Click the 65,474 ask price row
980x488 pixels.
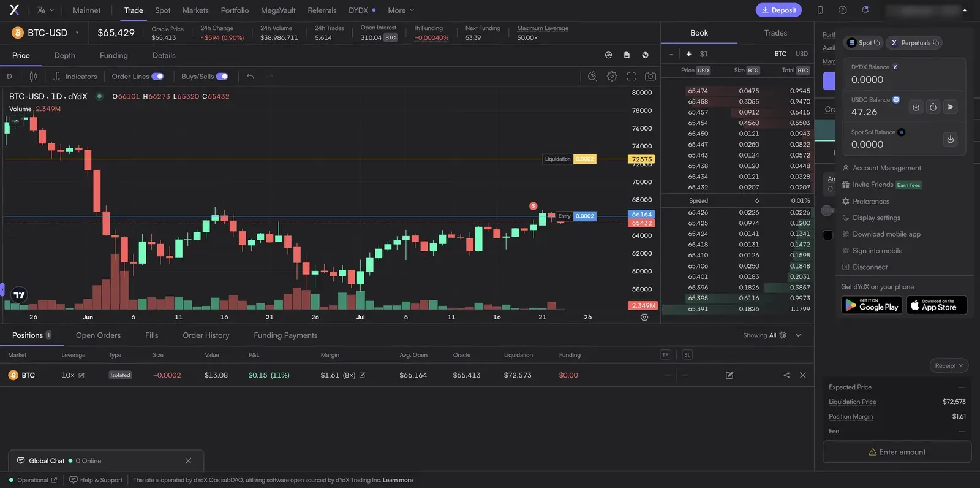(x=737, y=91)
